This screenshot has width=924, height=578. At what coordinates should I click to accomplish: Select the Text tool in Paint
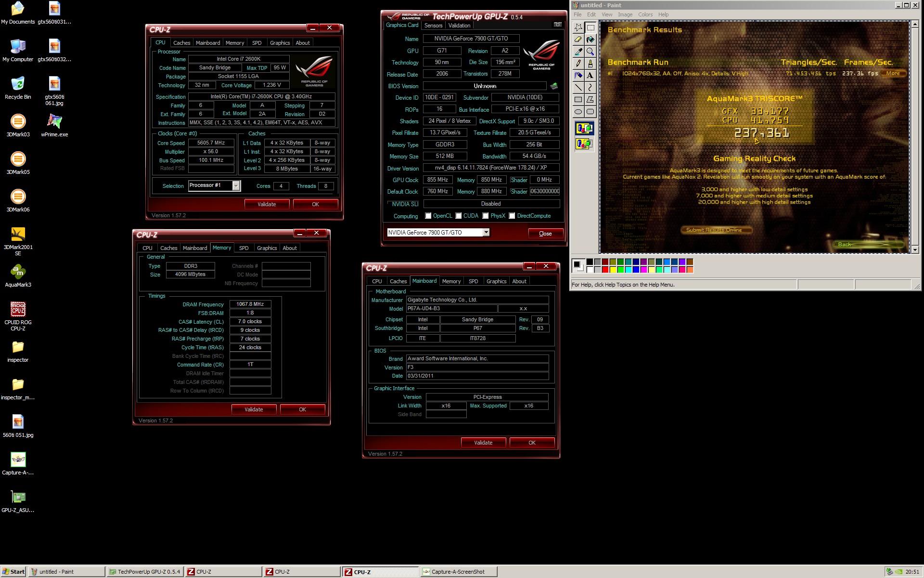[590, 76]
